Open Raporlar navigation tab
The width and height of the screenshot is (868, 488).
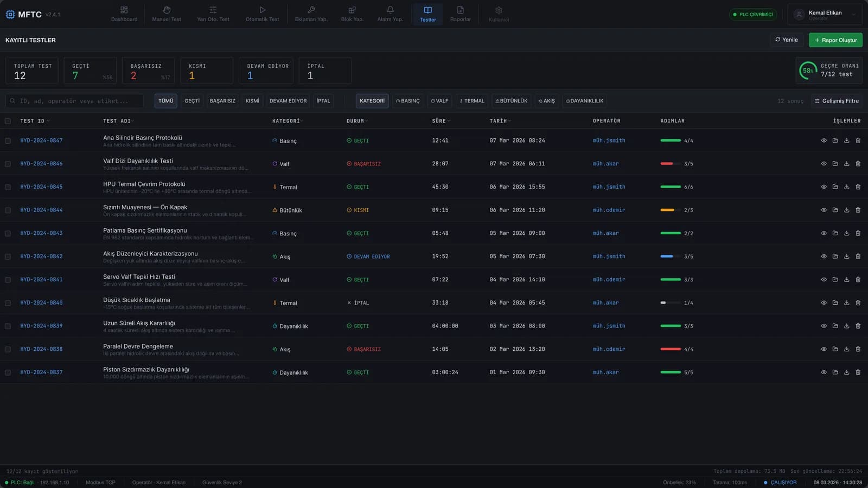pyautogui.click(x=461, y=14)
